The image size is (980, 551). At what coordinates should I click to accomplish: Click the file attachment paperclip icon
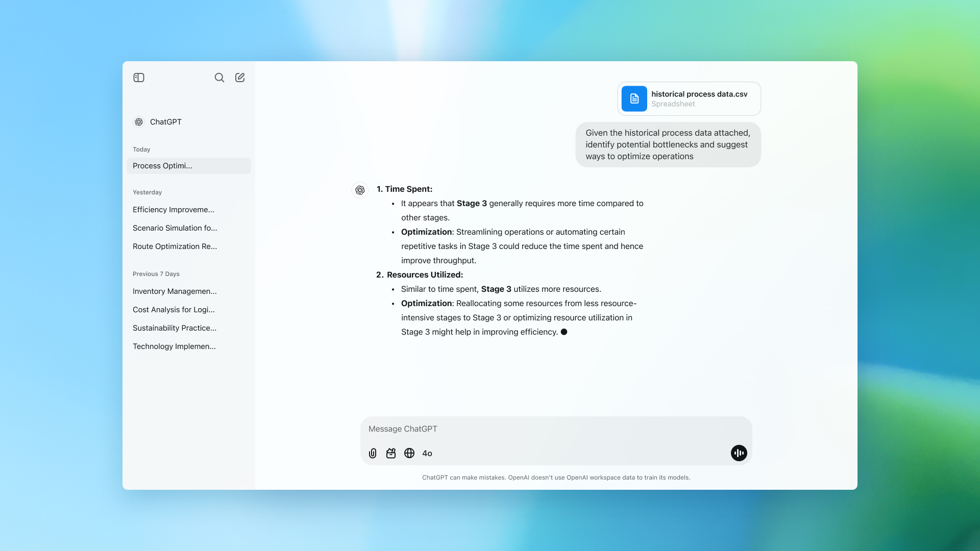[x=373, y=453]
